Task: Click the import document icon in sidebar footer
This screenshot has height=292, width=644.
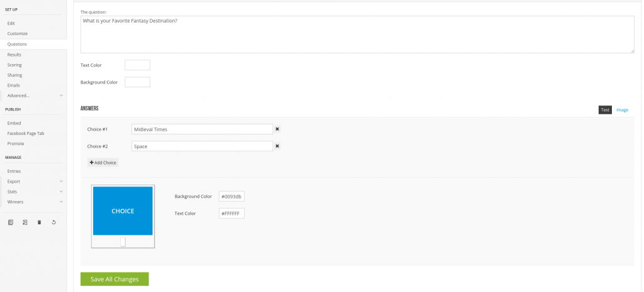Action: (25, 222)
